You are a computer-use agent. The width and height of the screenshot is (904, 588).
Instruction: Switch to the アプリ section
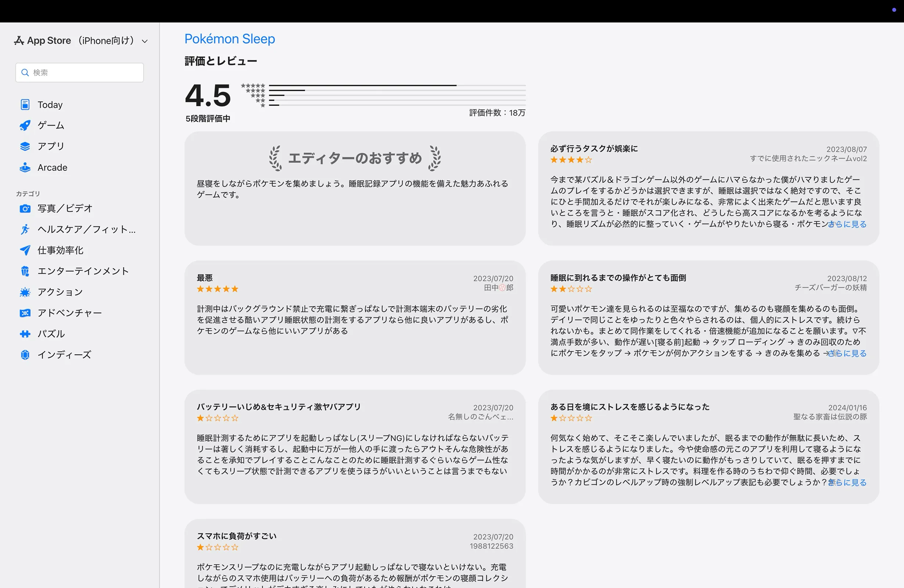(x=51, y=146)
